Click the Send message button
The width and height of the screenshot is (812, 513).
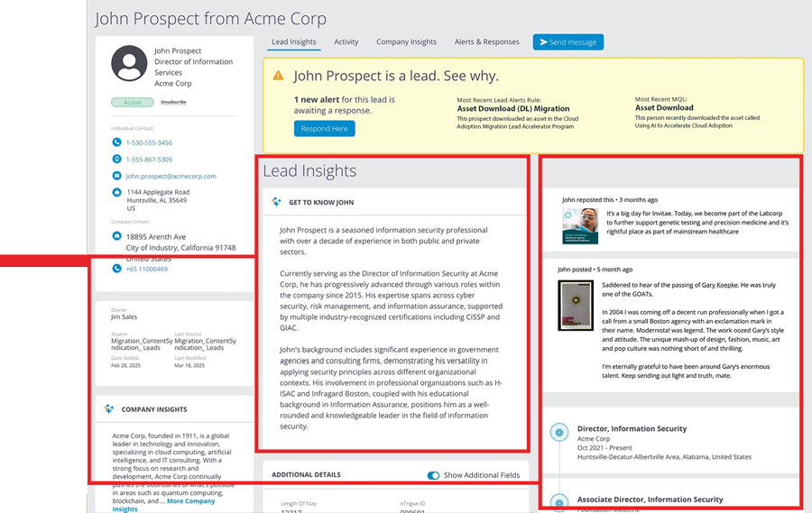pyautogui.click(x=568, y=42)
